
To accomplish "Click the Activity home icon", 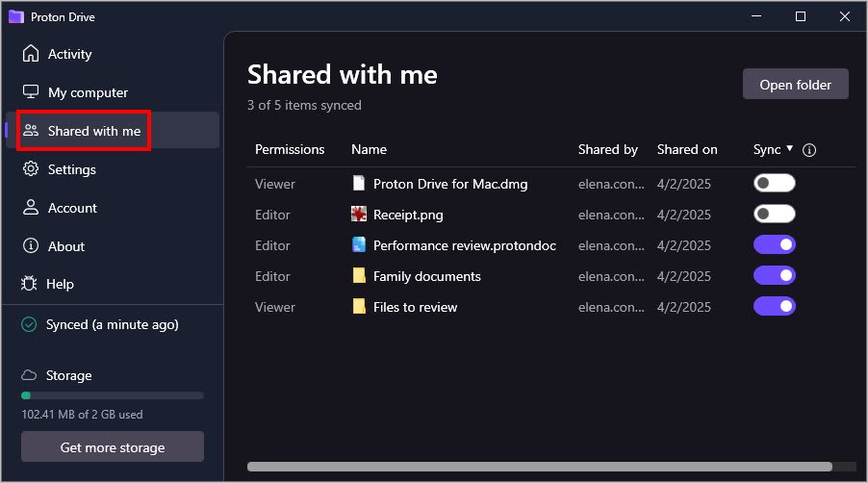I will (31, 53).
